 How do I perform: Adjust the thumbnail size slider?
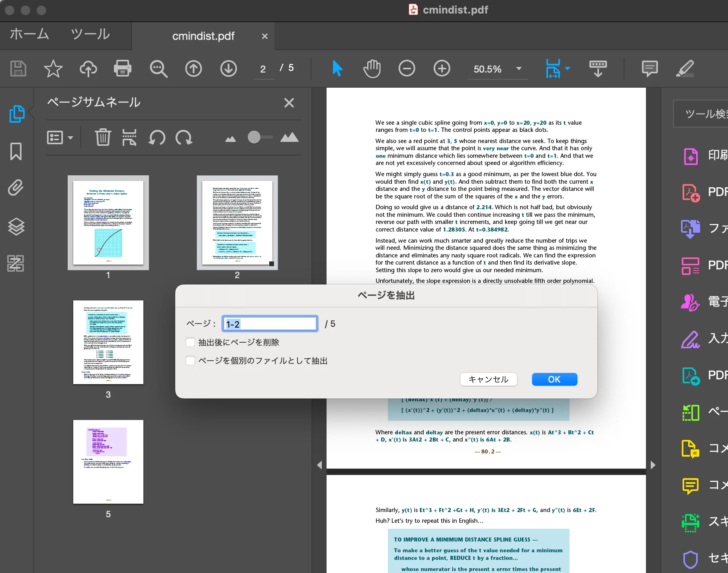[x=254, y=137]
